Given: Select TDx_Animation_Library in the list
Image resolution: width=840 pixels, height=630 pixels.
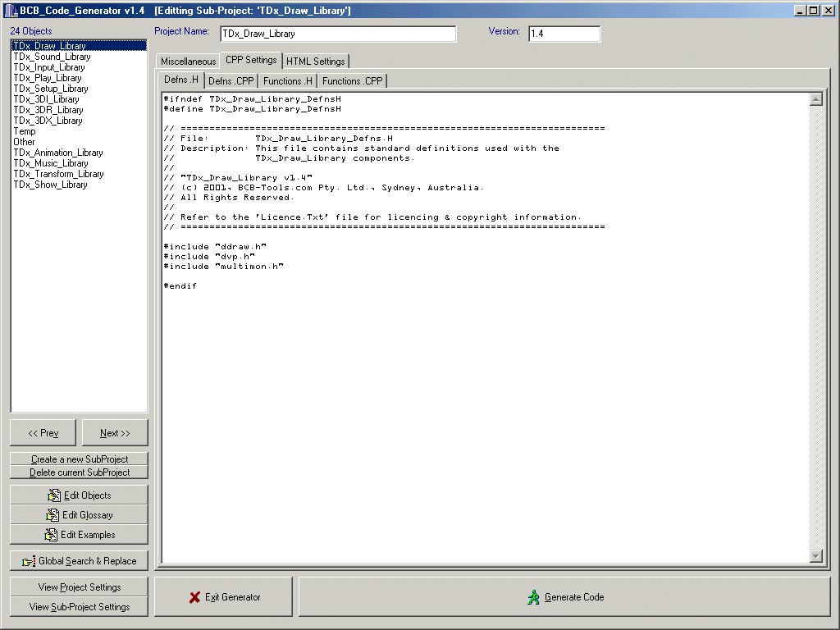Looking at the screenshot, I should 58,153.
